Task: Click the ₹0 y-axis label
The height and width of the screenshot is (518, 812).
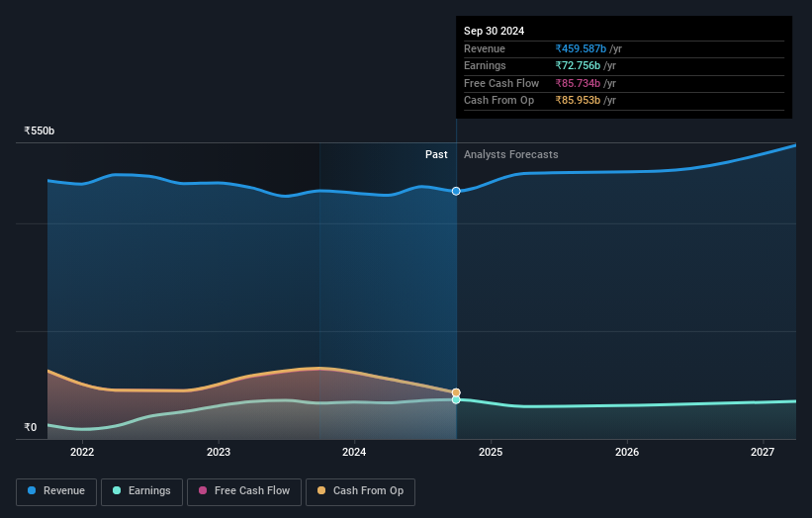Action: coord(30,427)
